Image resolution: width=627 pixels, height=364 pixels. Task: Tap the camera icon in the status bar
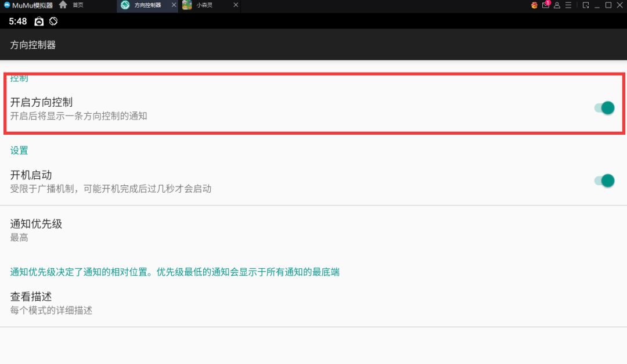pyautogui.click(x=39, y=21)
